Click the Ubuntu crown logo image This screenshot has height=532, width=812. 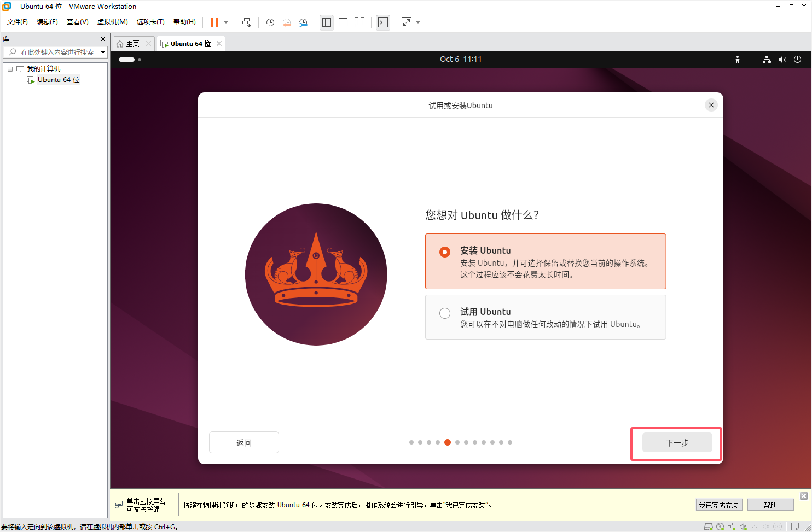click(316, 274)
